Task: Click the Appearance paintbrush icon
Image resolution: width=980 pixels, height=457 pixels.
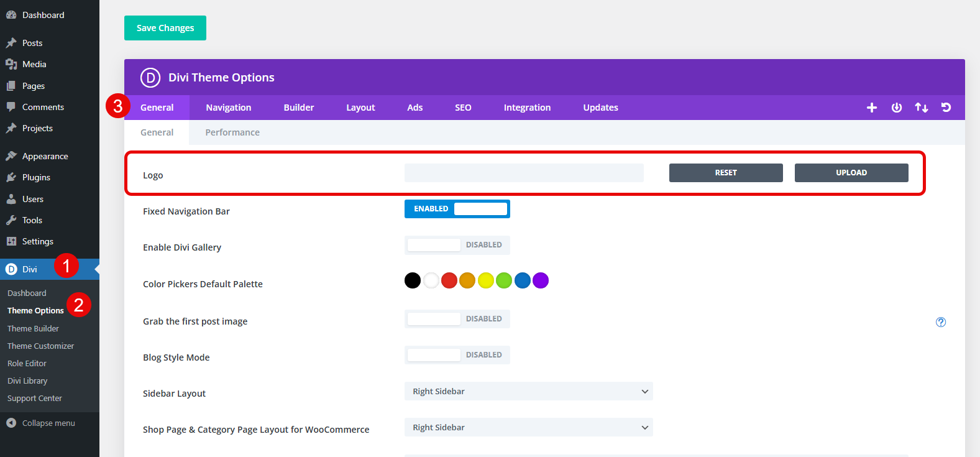Action: pyautogui.click(x=11, y=156)
